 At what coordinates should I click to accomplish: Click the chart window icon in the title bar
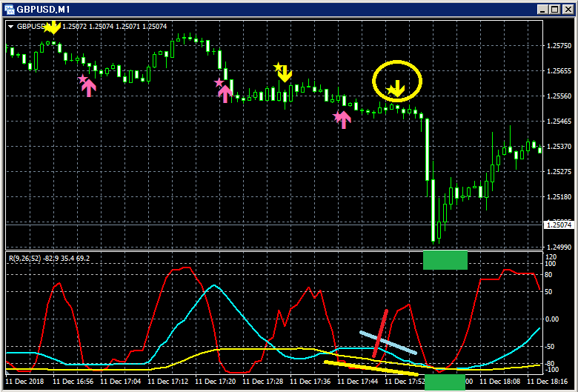pos(9,9)
